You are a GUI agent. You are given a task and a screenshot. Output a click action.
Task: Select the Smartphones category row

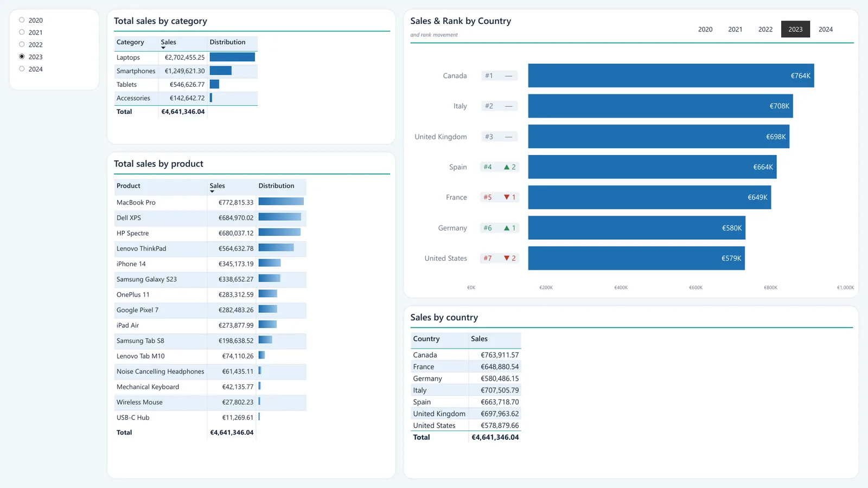coord(186,71)
